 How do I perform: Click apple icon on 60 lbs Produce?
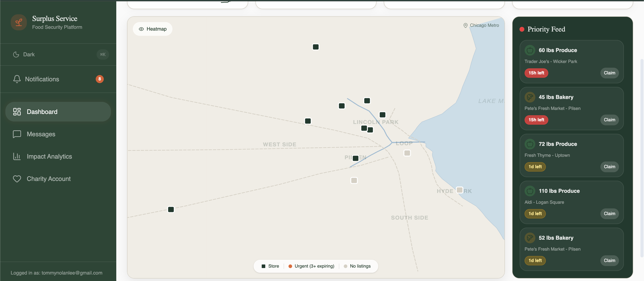pyautogui.click(x=530, y=50)
